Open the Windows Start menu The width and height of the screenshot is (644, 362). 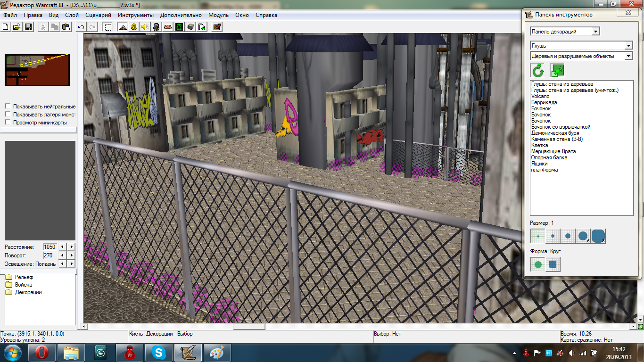(12, 353)
